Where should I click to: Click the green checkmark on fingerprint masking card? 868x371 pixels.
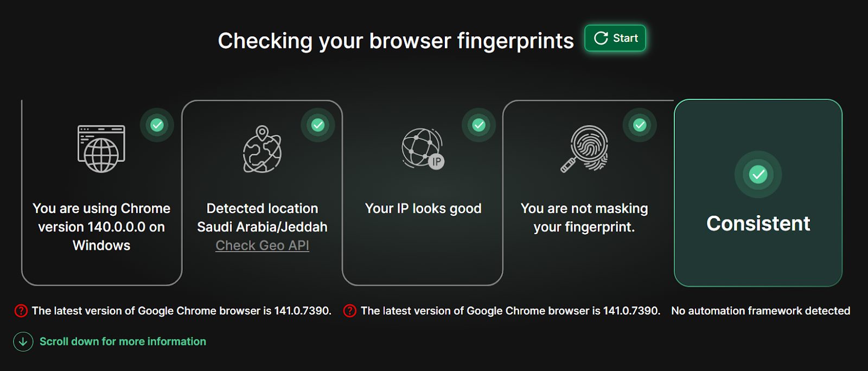point(640,125)
